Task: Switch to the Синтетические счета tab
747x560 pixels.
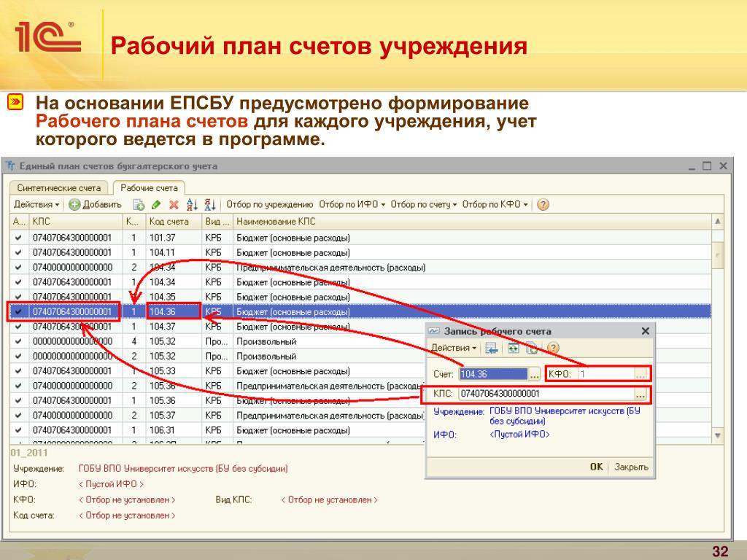Action: click(x=58, y=188)
